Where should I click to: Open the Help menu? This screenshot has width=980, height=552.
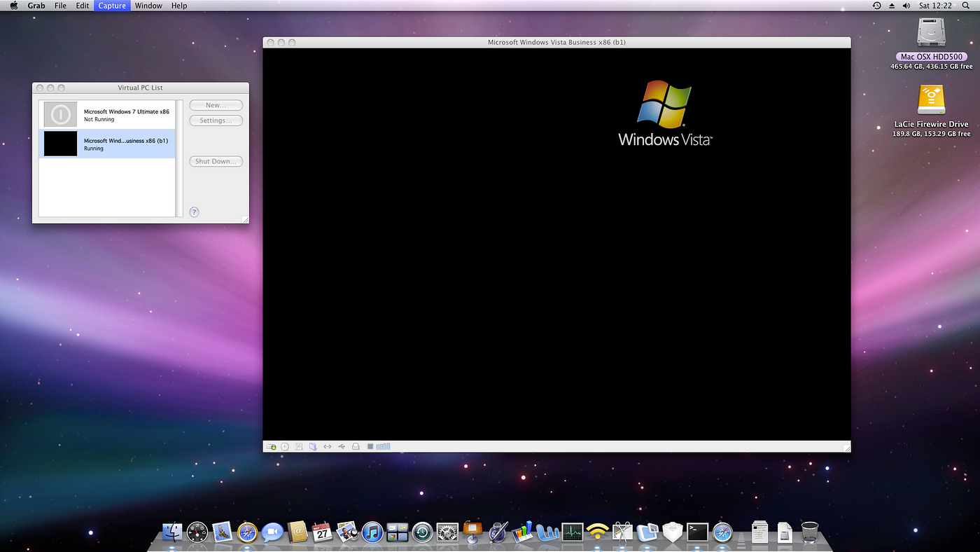179,6
